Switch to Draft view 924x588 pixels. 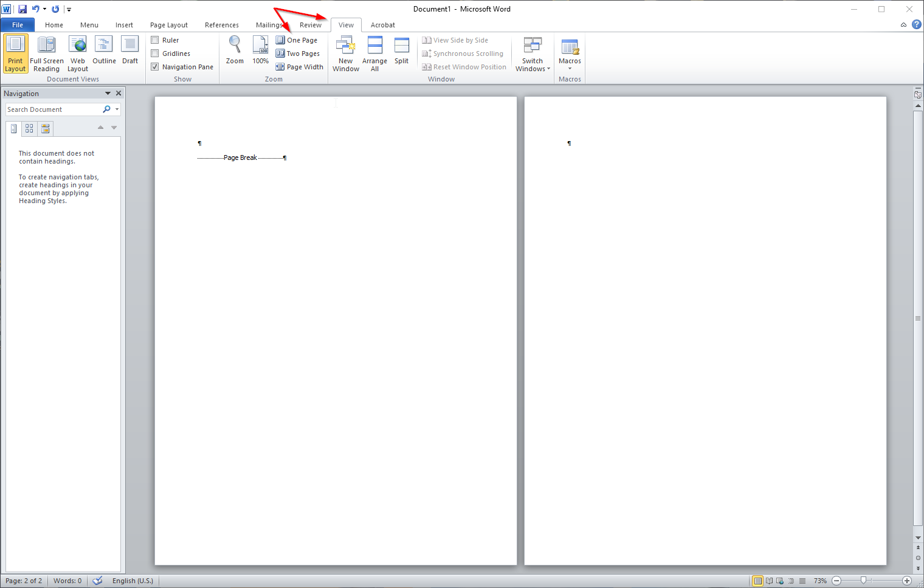130,50
